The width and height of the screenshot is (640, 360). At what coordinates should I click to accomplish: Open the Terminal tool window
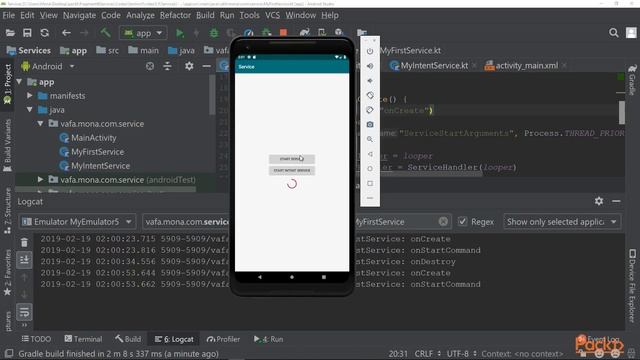click(83, 339)
